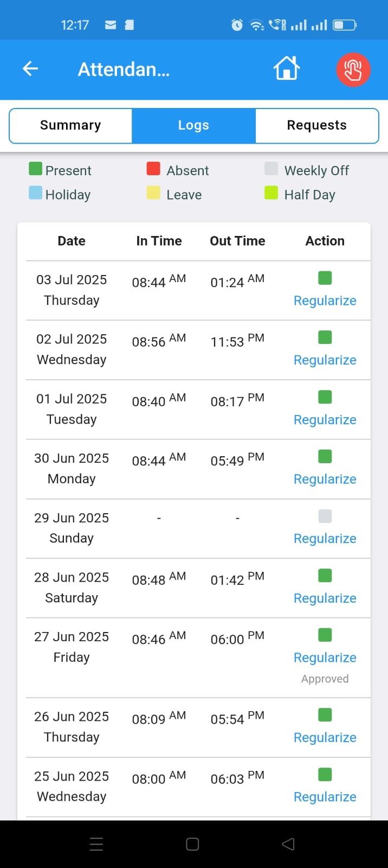Tap the back arrow icon
This screenshot has height=868, width=388.
(x=30, y=68)
